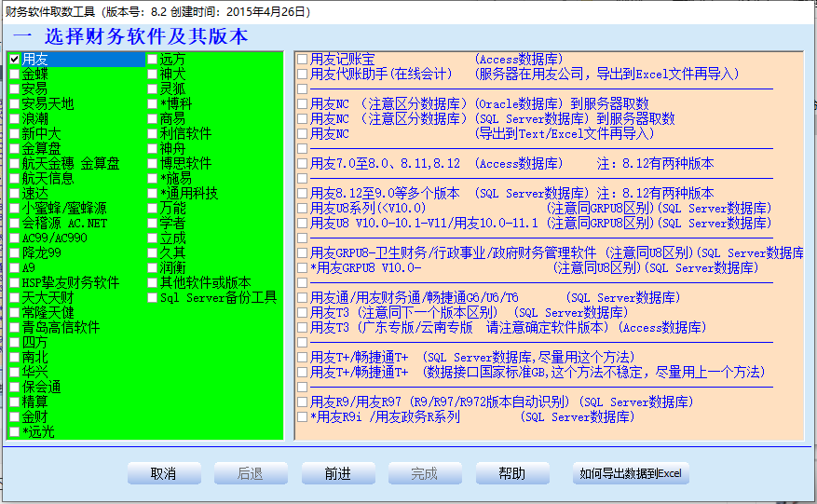
Task: Tick the 灵狐 checkbox
Action: 152,89
